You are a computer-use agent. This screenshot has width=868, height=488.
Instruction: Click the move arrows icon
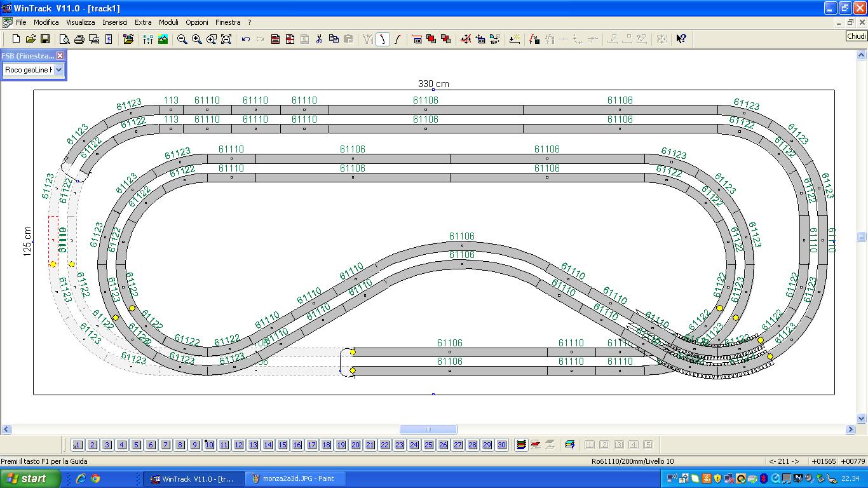(466, 39)
